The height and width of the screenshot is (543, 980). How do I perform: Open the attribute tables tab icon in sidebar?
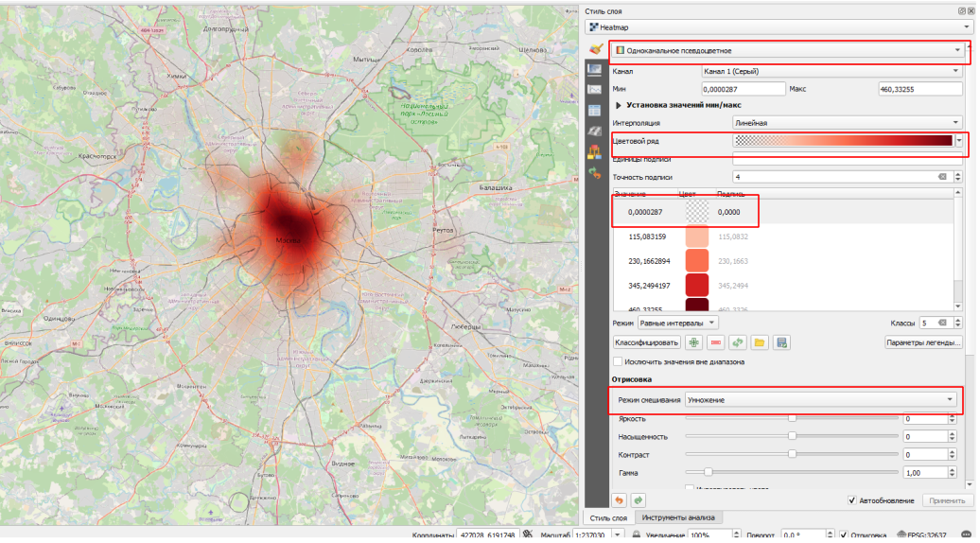point(594,111)
